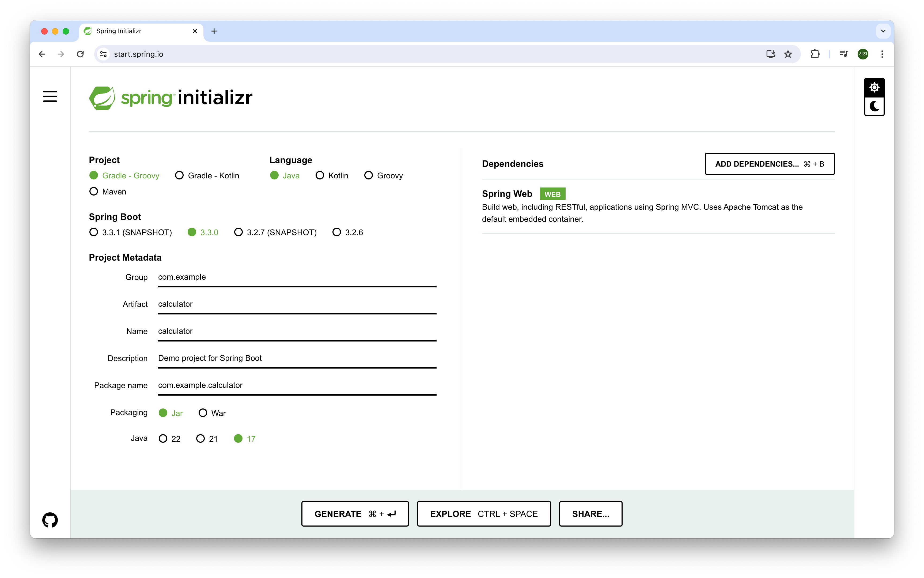Viewport: 924px width, 578px height.
Task: Click the Project Metadata heading
Action: click(x=125, y=258)
